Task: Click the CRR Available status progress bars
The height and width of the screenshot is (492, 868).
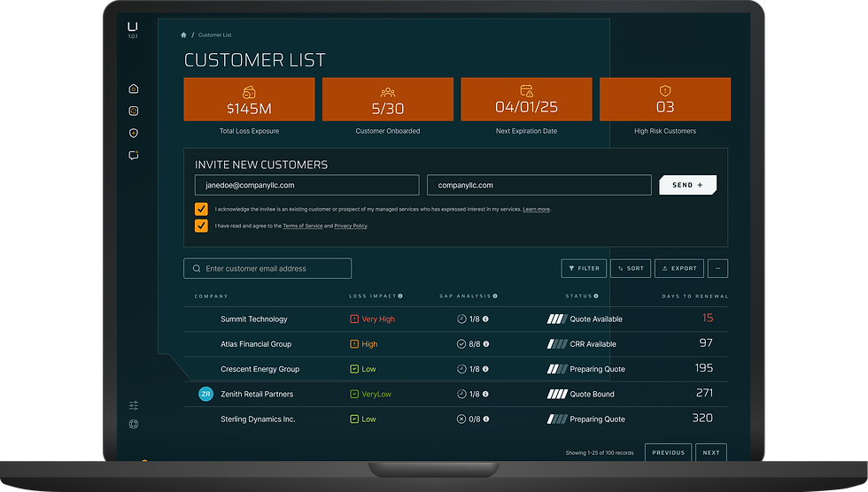Action: (557, 344)
